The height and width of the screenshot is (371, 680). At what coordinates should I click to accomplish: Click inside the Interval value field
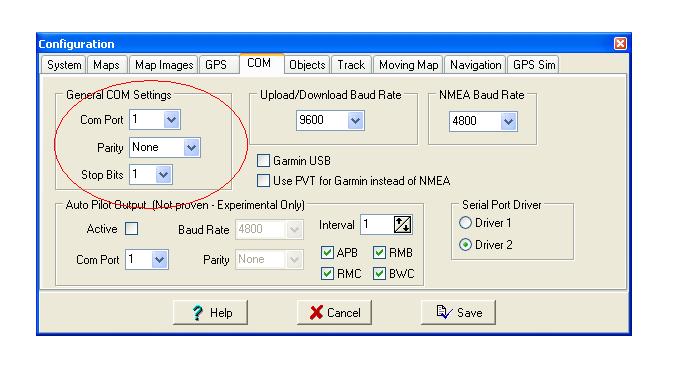tap(377, 225)
